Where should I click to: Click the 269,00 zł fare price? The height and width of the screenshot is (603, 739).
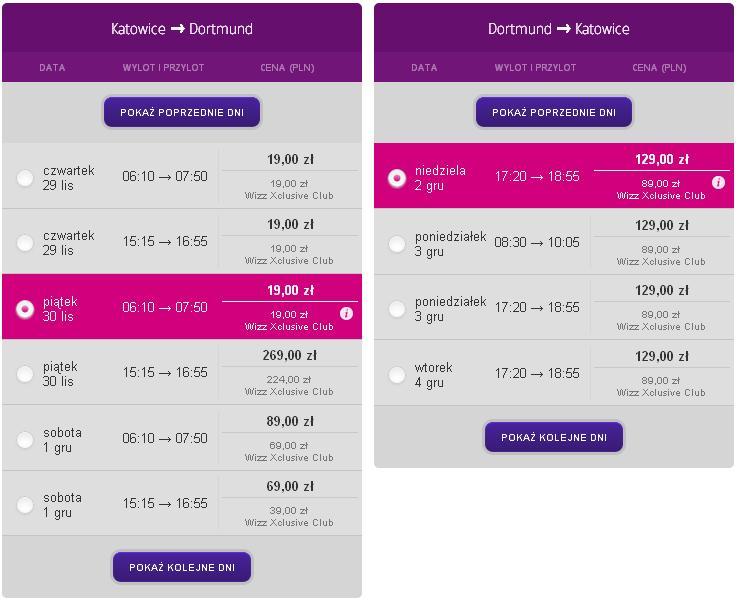click(x=289, y=355)
